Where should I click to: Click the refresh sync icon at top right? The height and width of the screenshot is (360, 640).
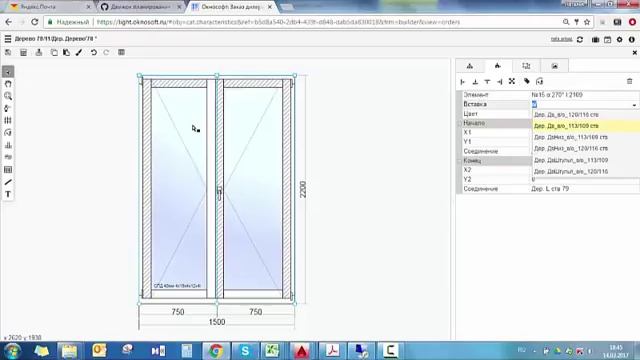coord(580,40)
